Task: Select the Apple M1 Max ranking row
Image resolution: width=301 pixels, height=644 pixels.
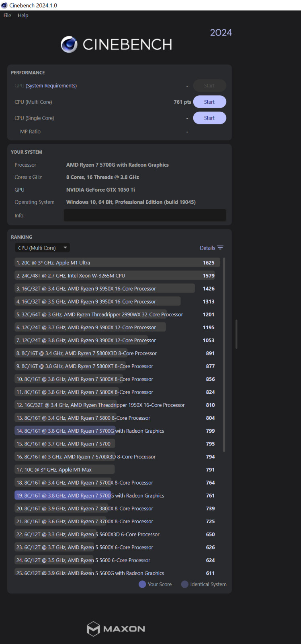Action: [x=117, y=470]
